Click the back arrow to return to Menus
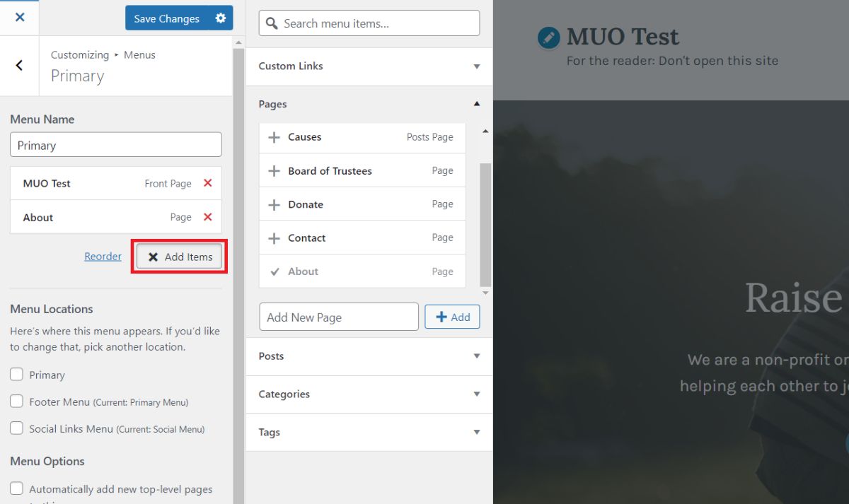The width and height of the screenshot is (849, 504). tap(19, 65)
